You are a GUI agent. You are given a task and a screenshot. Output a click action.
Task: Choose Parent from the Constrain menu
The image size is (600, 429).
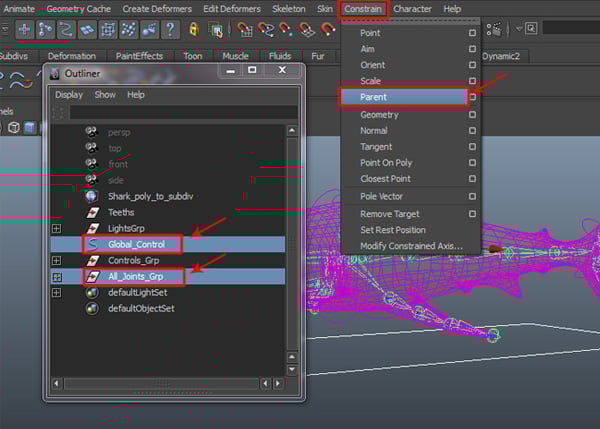coord(374,98)
